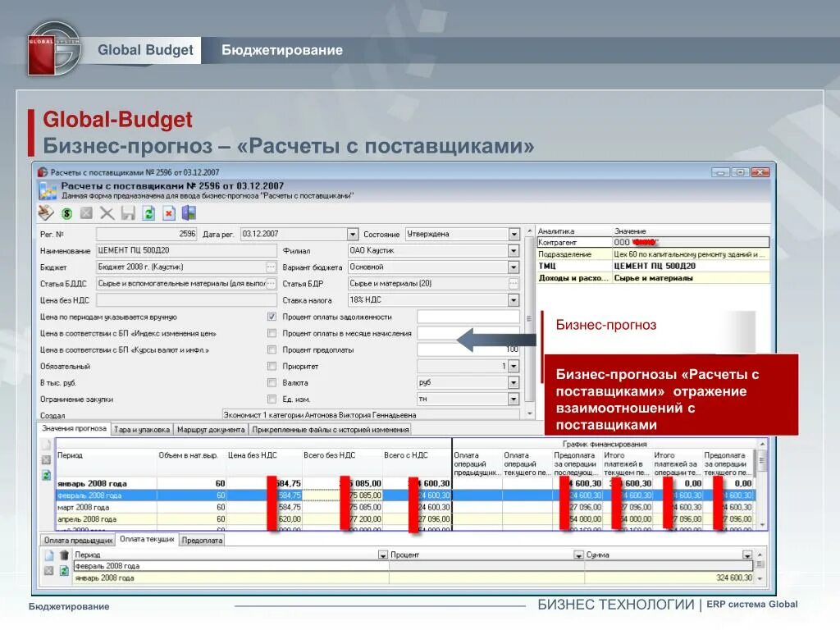Click the 'январь 2008 года' payment row
840x630 pixels.
point(413,577)
